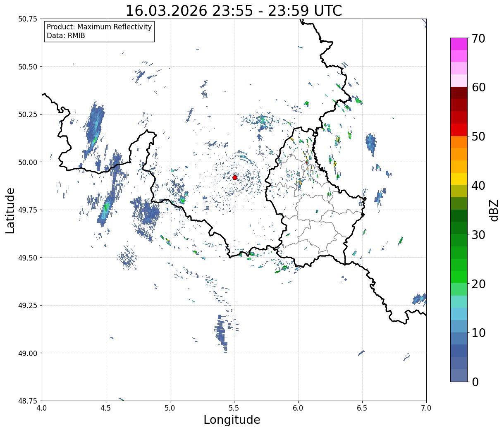Pick the dark red colorbar segment below 60
The height and width of the screenshot is (430, 504).
click(459, 93)
